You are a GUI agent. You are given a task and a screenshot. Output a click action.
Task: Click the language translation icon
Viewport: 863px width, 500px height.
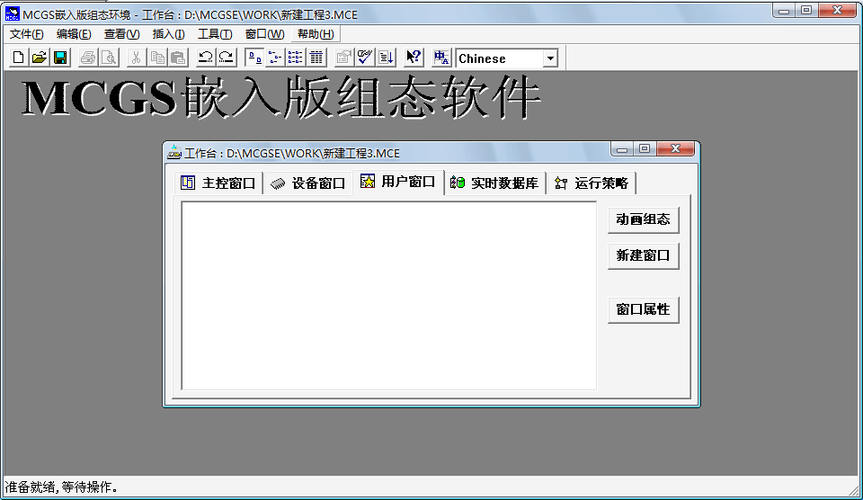click(x=441, y=57)
